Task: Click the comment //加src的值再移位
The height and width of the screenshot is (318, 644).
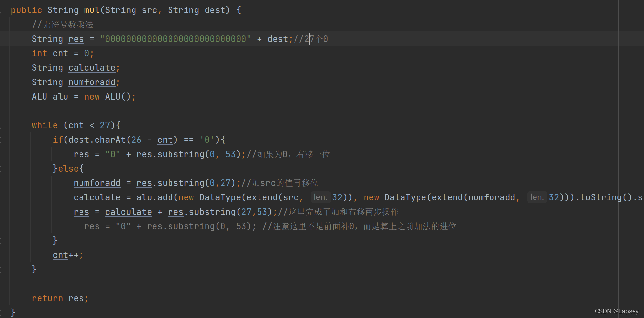Action: tap(280, 183)
